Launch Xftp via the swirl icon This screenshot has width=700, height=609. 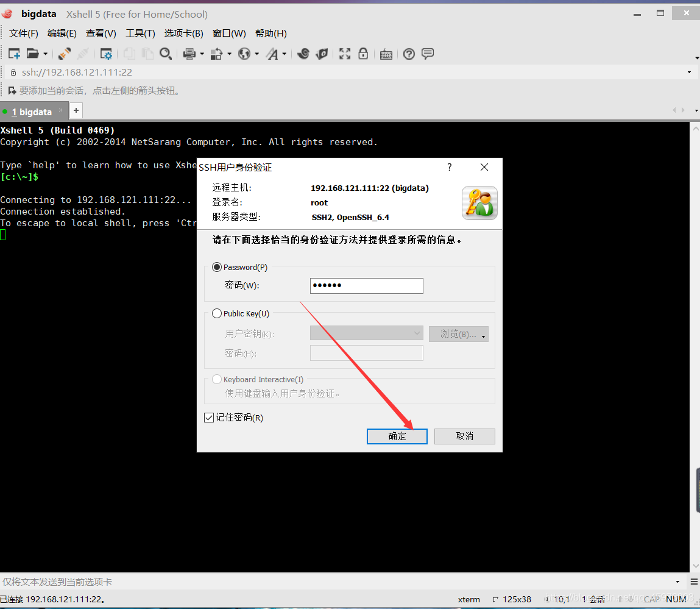tap(303, 54)
